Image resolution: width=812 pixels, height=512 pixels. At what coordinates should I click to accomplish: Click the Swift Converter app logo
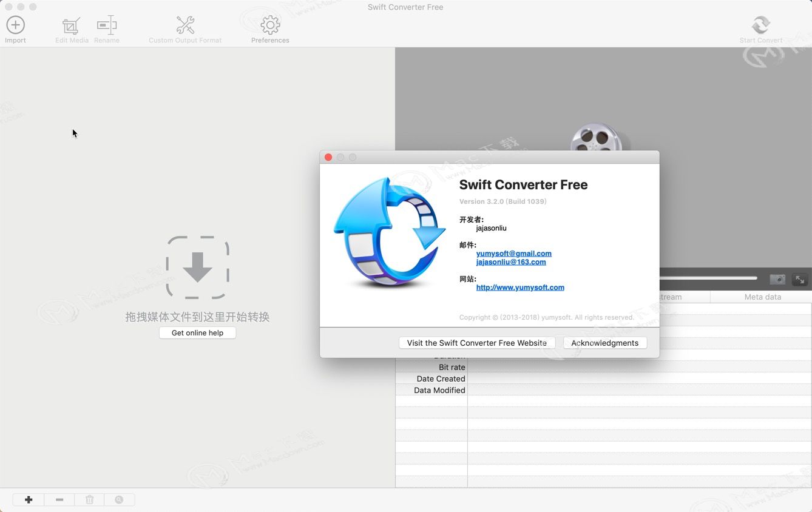(389, 232)
